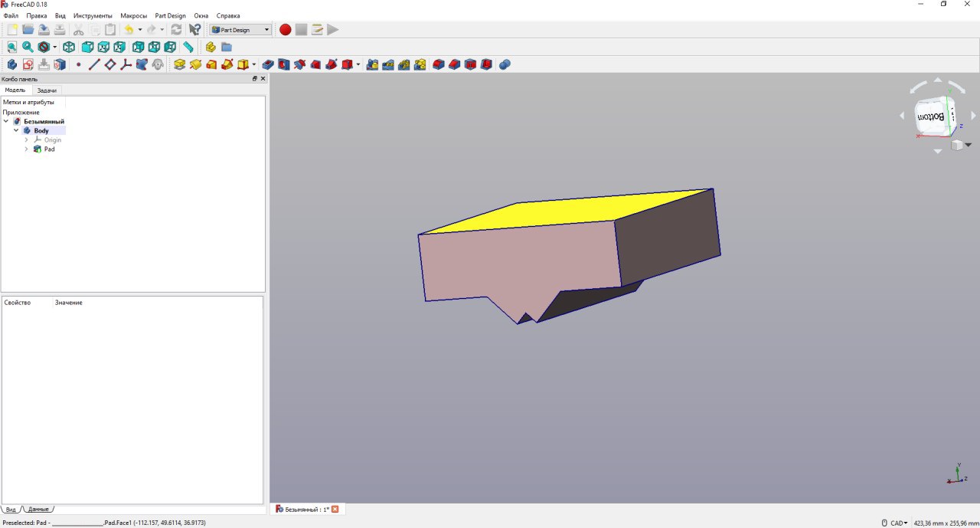Collapse the Безымянный document tree node
This screenshot has width=980, height=528.
(6, 121)
